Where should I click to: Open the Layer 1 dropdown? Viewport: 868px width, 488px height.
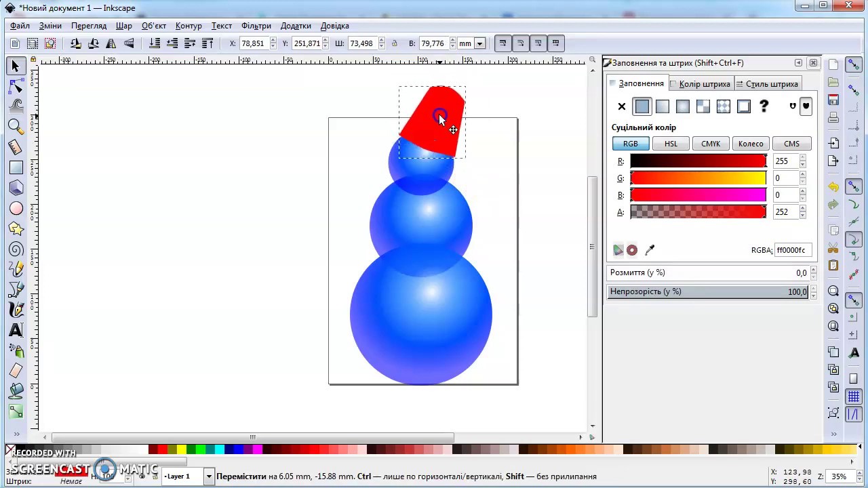(209, 476)
